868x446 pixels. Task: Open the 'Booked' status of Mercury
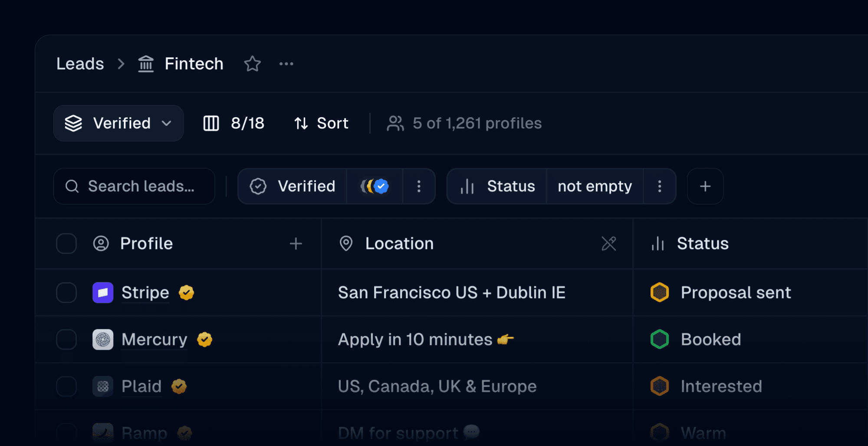point(696,339)
